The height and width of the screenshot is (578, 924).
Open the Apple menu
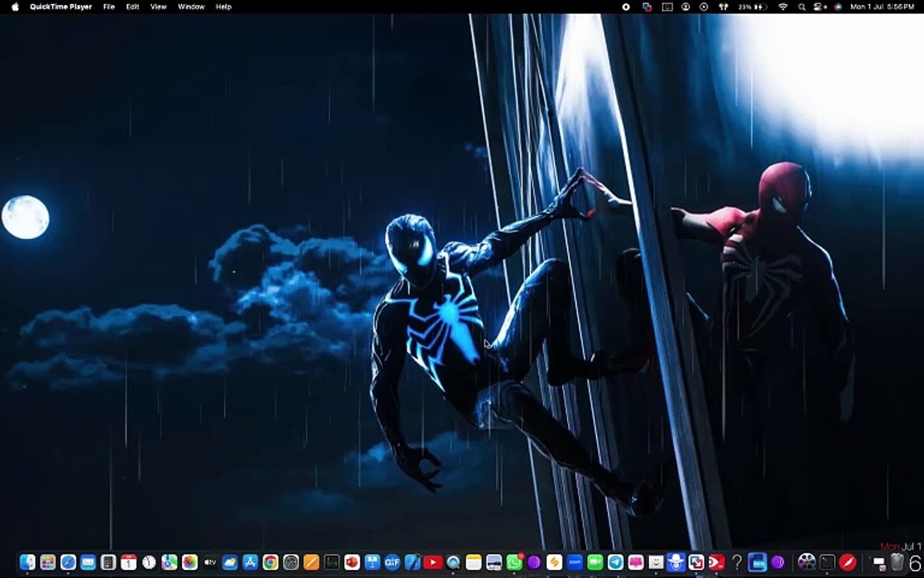15,7
